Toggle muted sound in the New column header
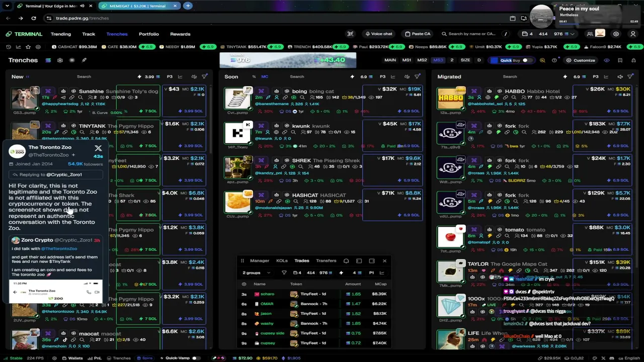The image size is (644, 362). pyautogui.click(x=194, y=77)
